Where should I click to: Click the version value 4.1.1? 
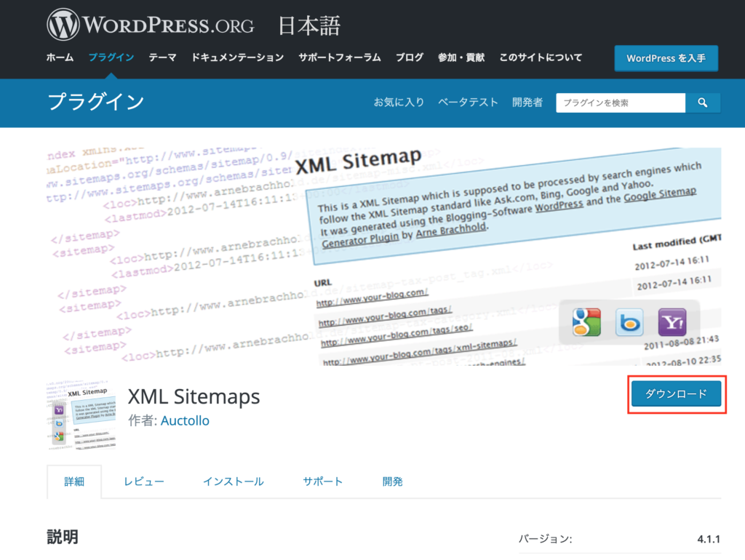[x=709, y=539]
